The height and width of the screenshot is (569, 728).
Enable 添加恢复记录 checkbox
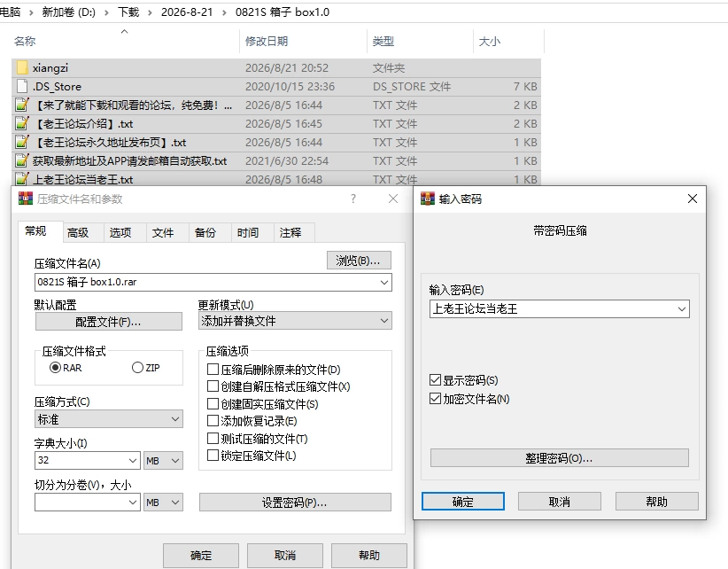[x=213, y=421]
